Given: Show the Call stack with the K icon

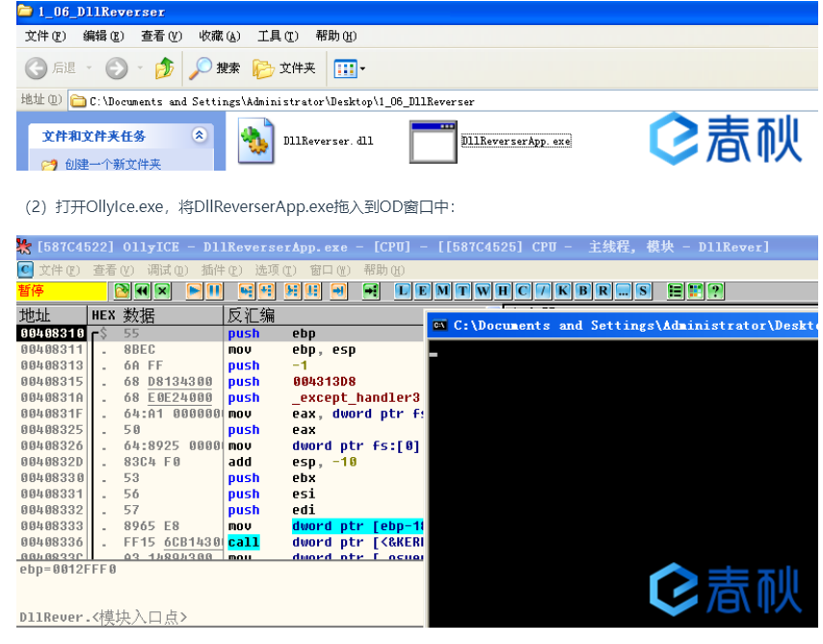Looking at the screenshot, I should pyautogui.click(x=564, y=290).
